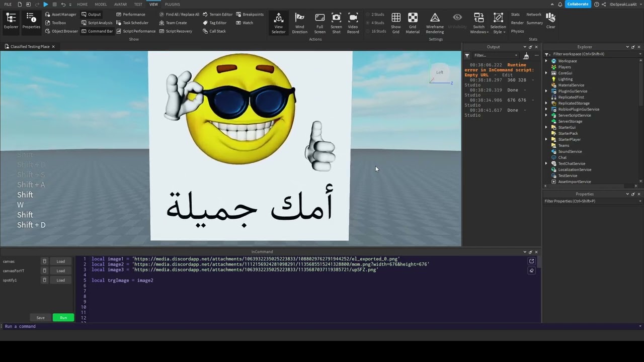The image size is (644, 362).
Task: Open the Breakpoints window
Action: click(x=250, y=14)
